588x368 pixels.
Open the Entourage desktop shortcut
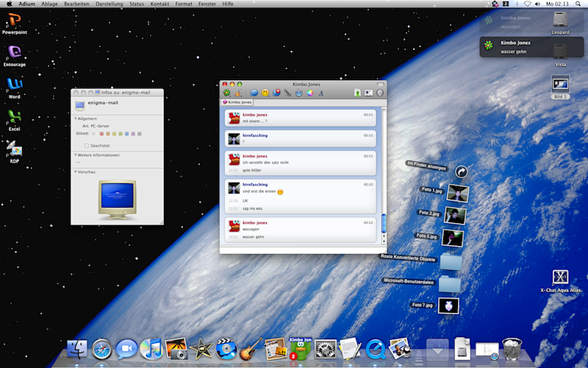[14, 55]
